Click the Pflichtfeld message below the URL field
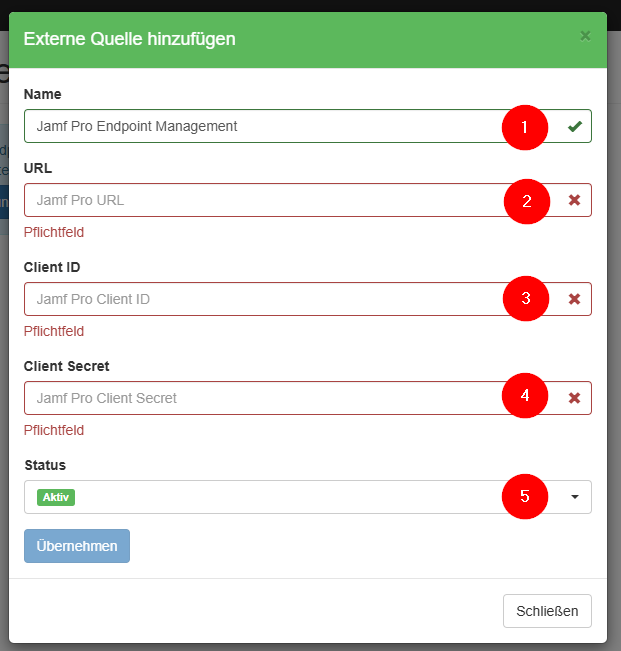621x651 pixels. (54, 232)
